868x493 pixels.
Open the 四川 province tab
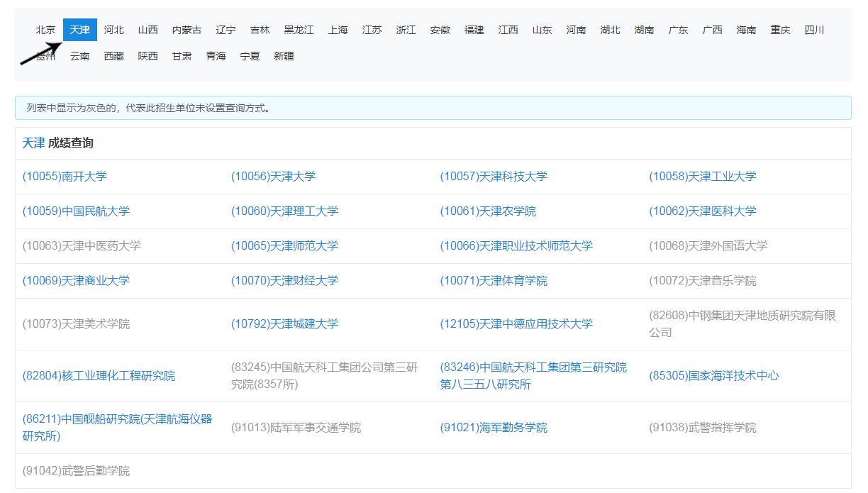pyautogui.click(x=814, y=30)
